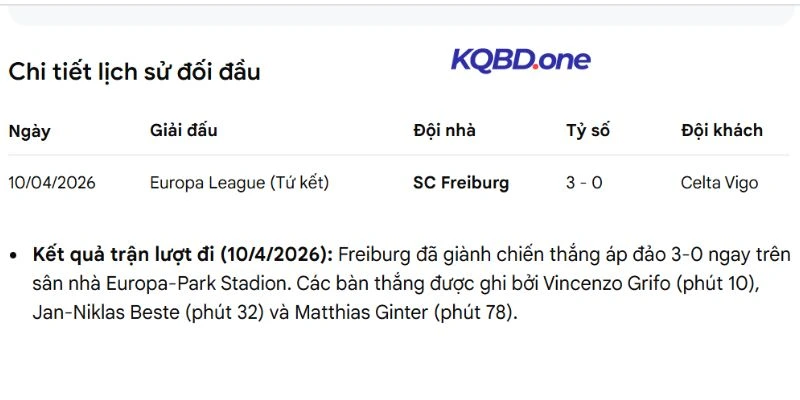800x400 pixels.
Task: Open the SC Freiburg home team cell
Action: (461, 183)
